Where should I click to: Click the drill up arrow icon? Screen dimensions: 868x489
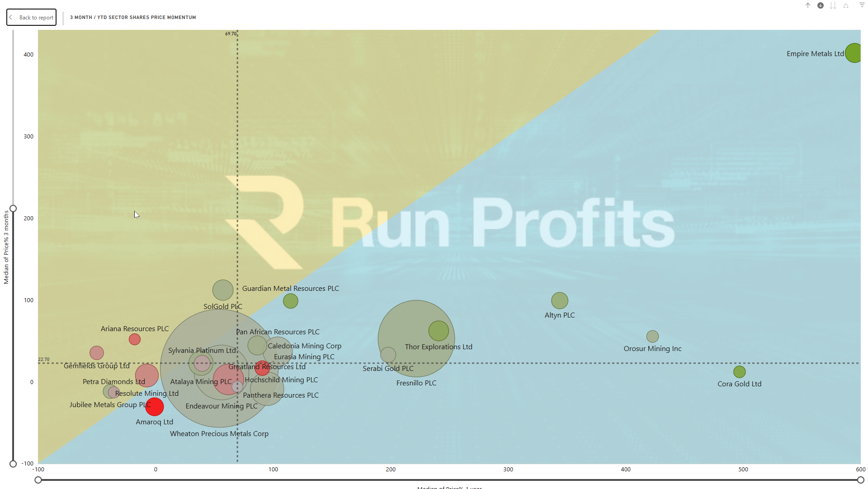808,5
